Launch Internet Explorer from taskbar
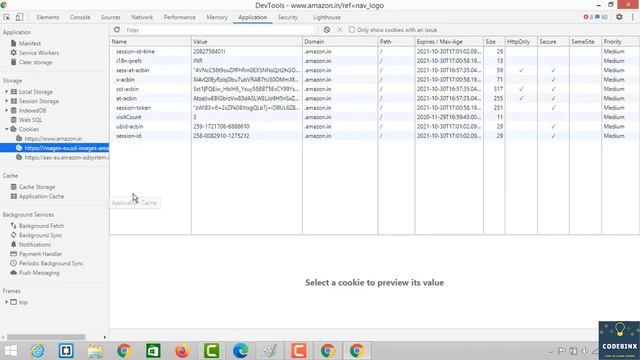This screenshot has height=360, width=640. click(x=38, y=351)
